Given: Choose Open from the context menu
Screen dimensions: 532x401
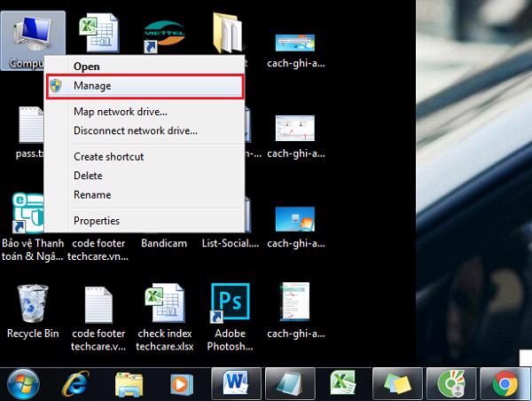Looking at the screenshot, I should coord(86,66).
